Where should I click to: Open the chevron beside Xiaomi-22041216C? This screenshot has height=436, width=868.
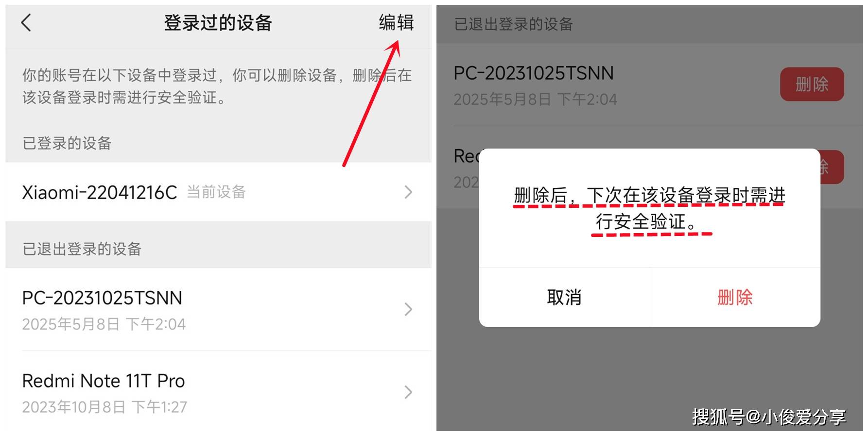(408, 192)
